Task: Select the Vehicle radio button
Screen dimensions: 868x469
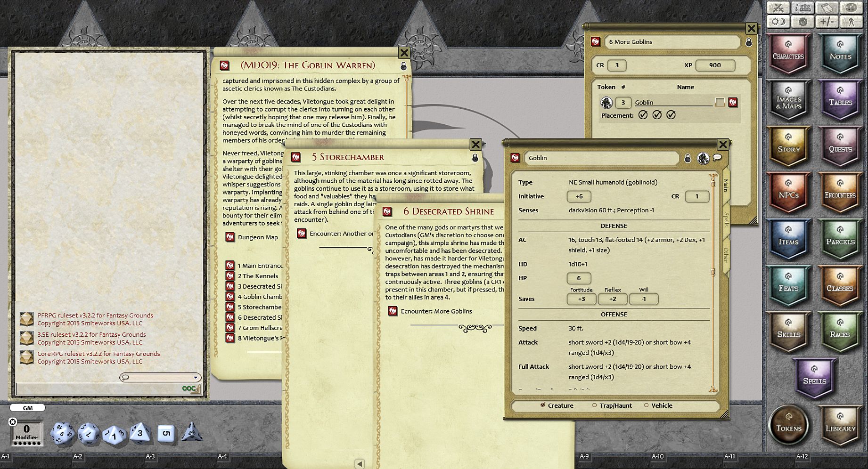Action: (646, 405)
